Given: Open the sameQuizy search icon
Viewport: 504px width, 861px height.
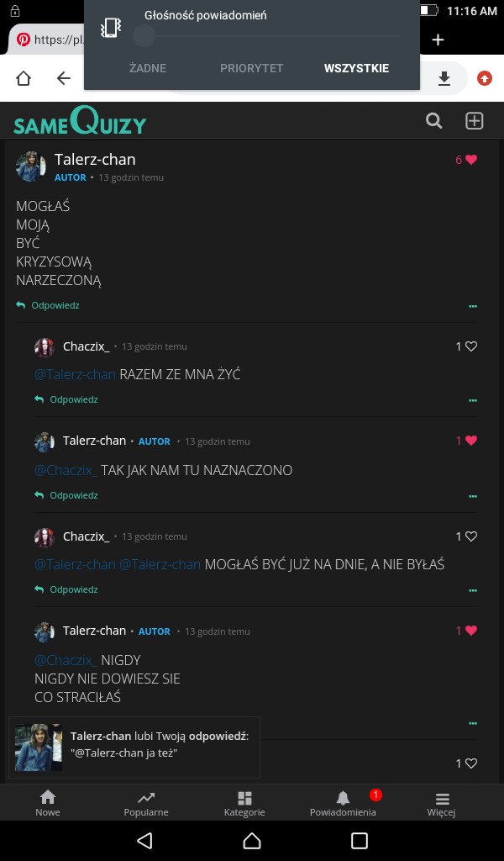Looking at the screenshot, I should [433, 121].
